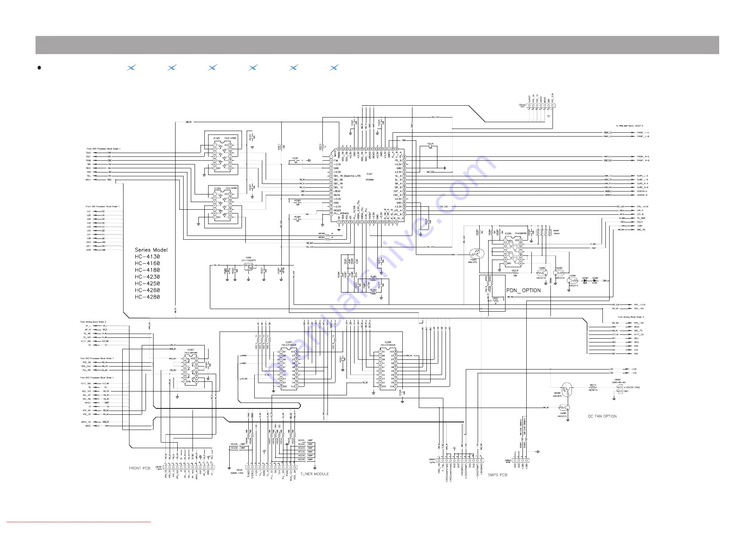Click the RDS_CLK input label on left

tap(86, 366)
